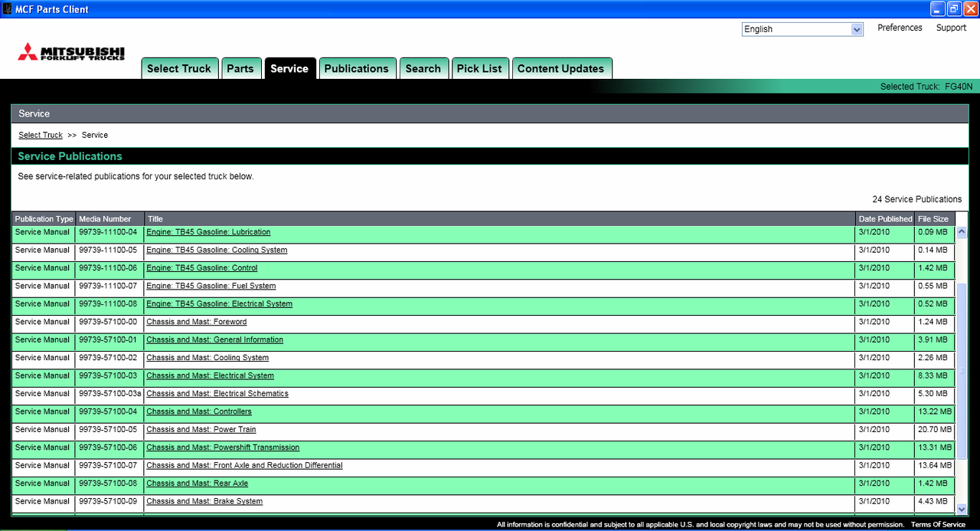Open Preferences
Viewport: 980px width, 531px height.
coord(900,28)
